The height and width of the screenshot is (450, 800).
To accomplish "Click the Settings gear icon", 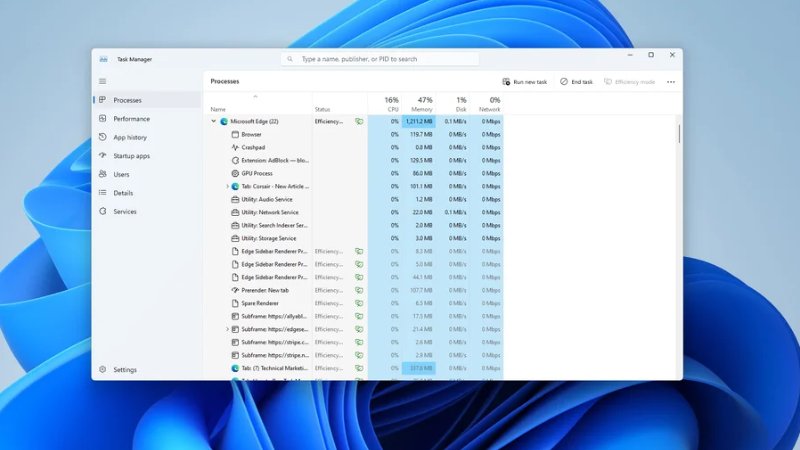I will pos(103,369).
